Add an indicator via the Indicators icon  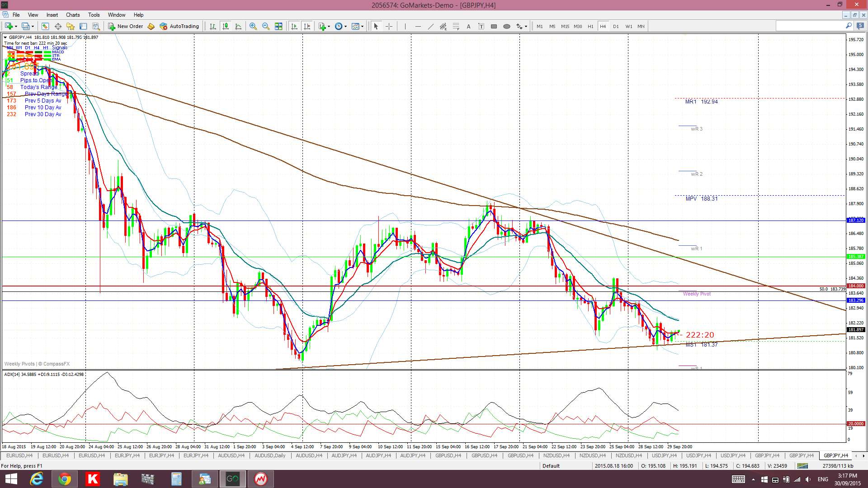[x=322, y=26]
